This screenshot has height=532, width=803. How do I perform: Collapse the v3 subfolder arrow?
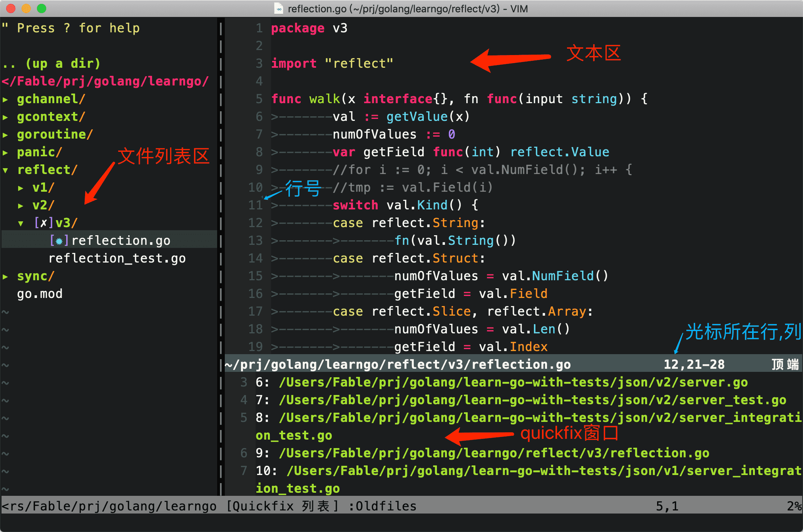[x=21, y=224]
